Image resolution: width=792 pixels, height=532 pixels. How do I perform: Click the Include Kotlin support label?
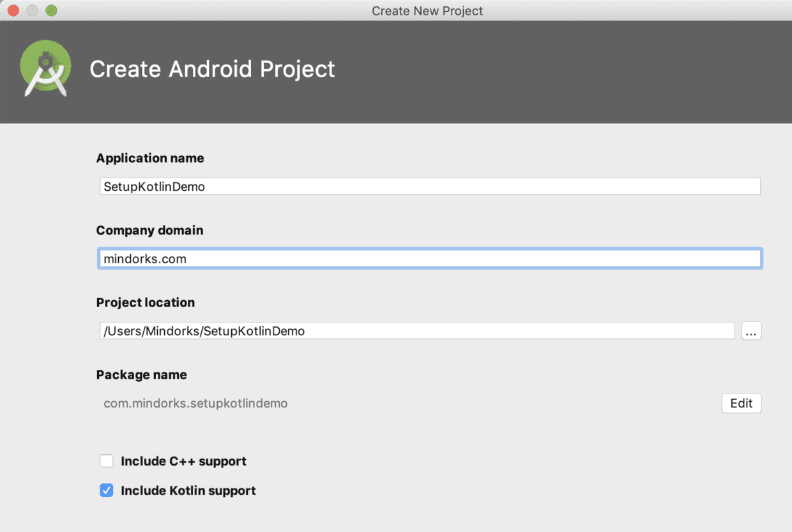[x=187, y=490]
